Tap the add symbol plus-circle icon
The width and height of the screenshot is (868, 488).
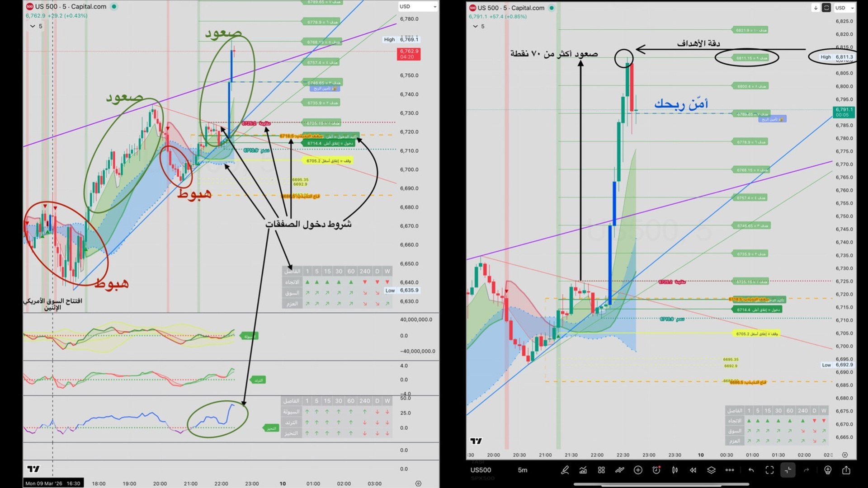638,470
